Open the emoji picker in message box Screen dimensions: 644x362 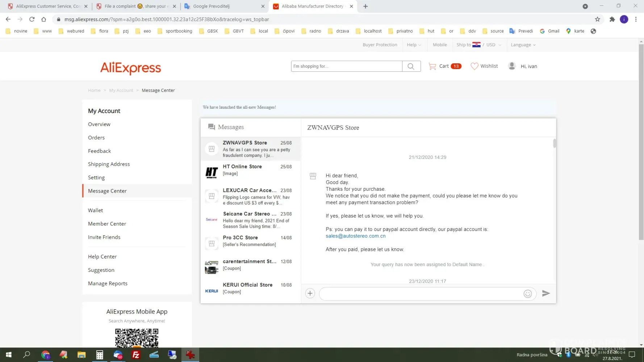[x=527, y=294]
